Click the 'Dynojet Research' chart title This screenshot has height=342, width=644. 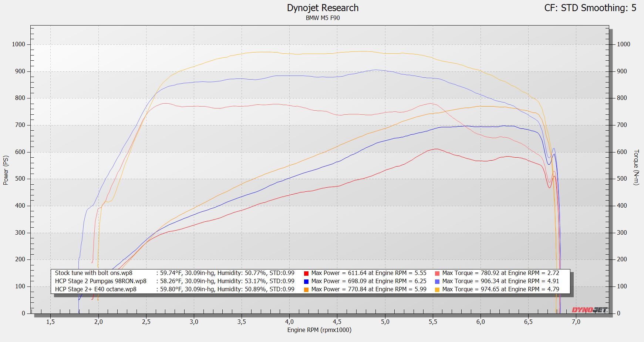[x=323, y=8]
